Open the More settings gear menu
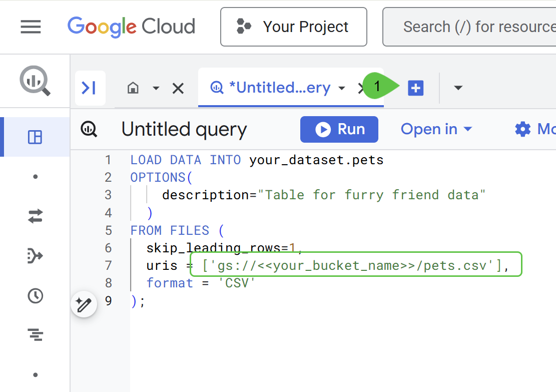The height and width of the screenshot is (392, 556). 535,129
